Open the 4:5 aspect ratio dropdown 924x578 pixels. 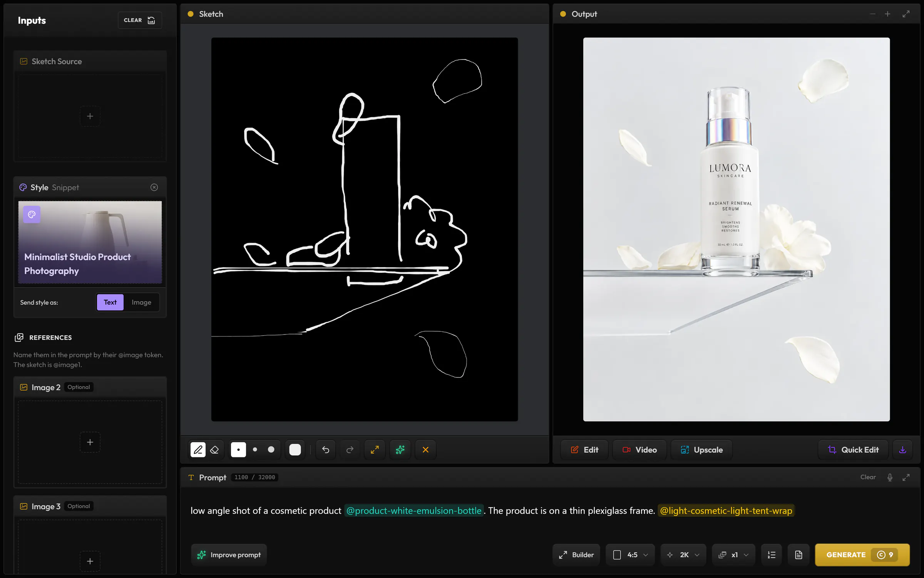click(630, 555)
